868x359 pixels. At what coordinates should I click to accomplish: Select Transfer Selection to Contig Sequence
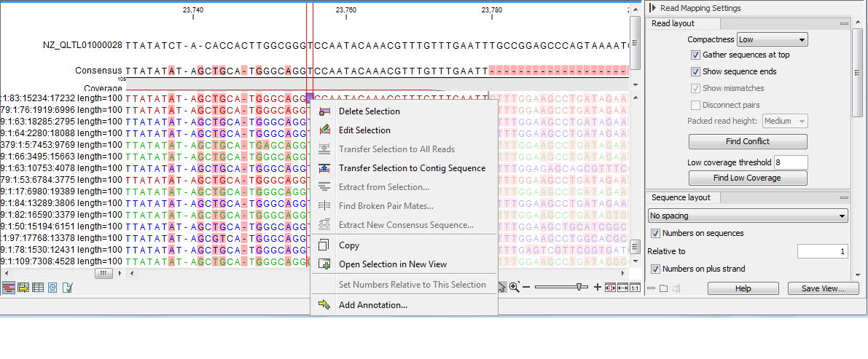[x=412, y=168]
